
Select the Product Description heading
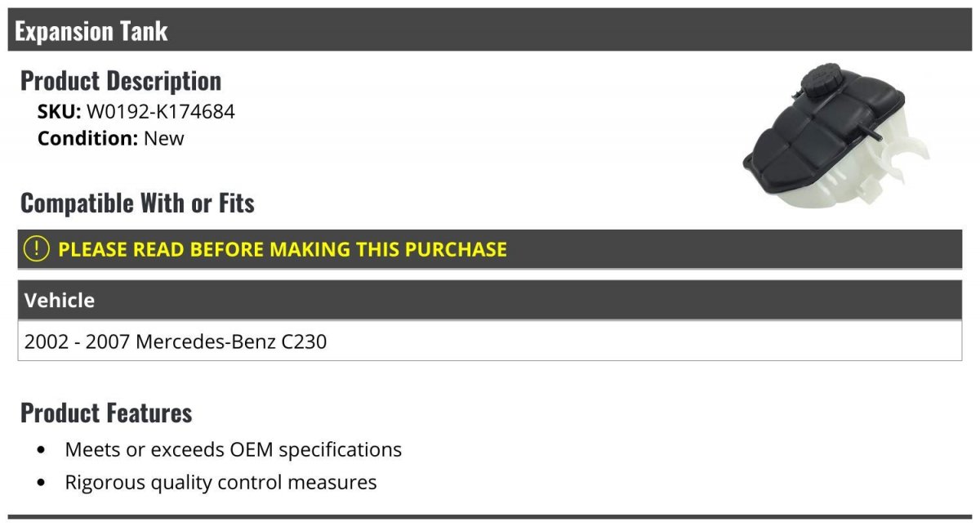coord(121,81)
